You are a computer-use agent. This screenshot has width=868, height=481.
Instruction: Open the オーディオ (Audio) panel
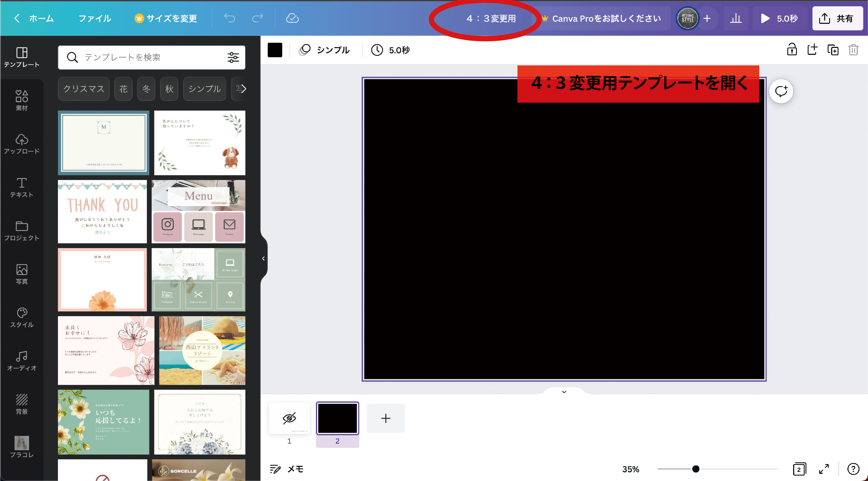[x=21, y=360]
